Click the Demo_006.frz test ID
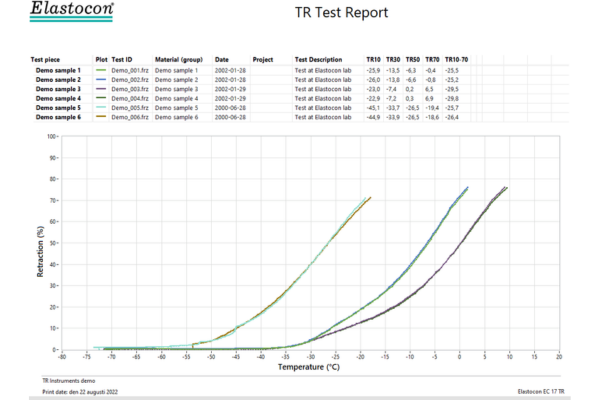This screenshot has width=600, height=400. [x=129, y=117]
